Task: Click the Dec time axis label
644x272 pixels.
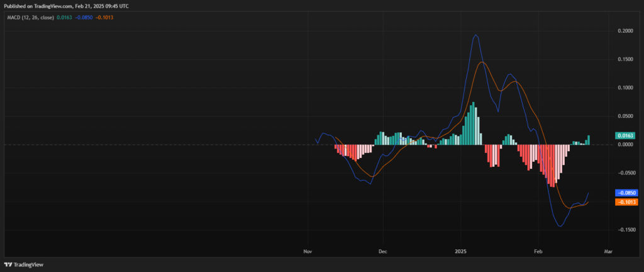Action: (x=383, y=251)
